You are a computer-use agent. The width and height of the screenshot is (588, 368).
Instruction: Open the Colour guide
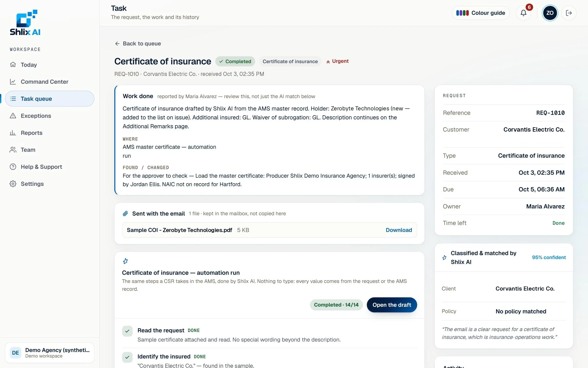481,13
